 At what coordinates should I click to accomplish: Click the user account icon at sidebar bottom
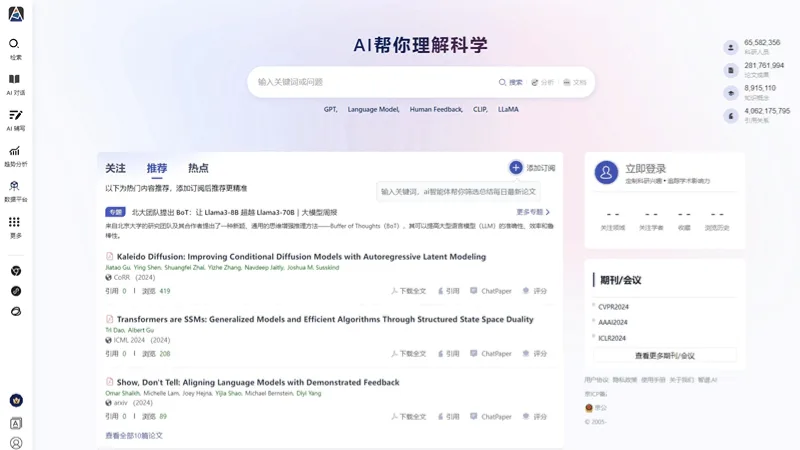16,443
